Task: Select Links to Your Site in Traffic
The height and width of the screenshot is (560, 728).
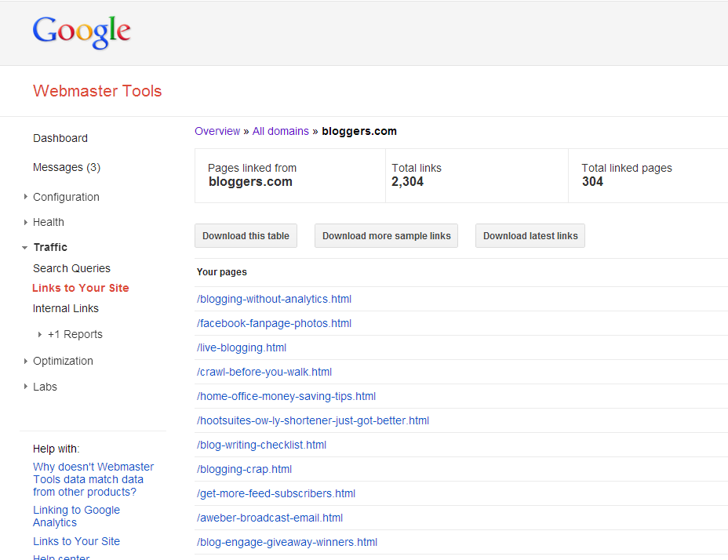Action: point(80,288)
